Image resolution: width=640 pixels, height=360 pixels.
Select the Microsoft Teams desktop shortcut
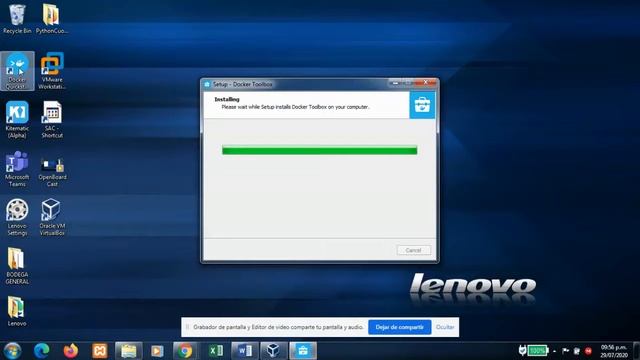tap(17, 169)
